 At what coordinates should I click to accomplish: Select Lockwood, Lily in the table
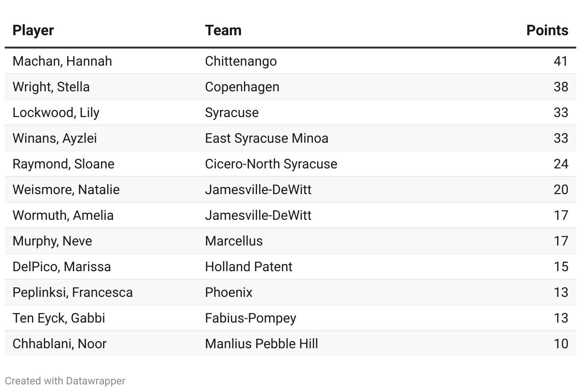[56, 113]
